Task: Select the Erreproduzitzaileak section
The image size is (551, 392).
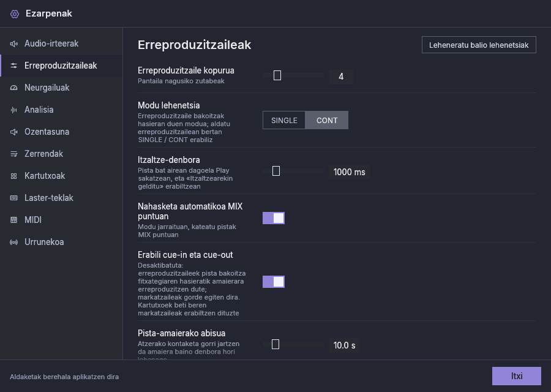Action: pyautogui.click(x=61, y=66)
